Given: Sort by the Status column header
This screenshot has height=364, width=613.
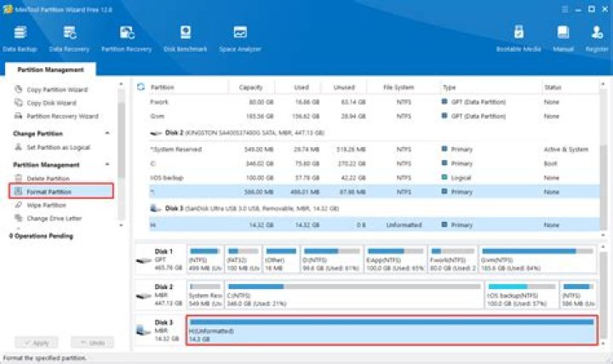Looking at the screenshot, I should [553, 87].
